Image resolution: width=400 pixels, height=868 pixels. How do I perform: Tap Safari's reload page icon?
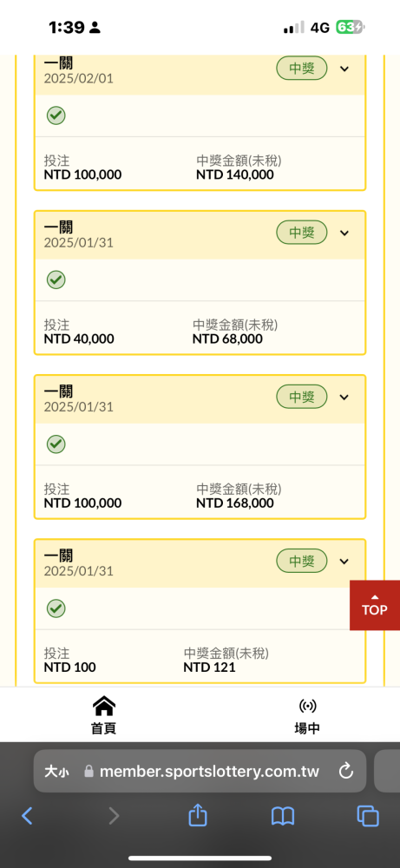[x=346, y=771]
